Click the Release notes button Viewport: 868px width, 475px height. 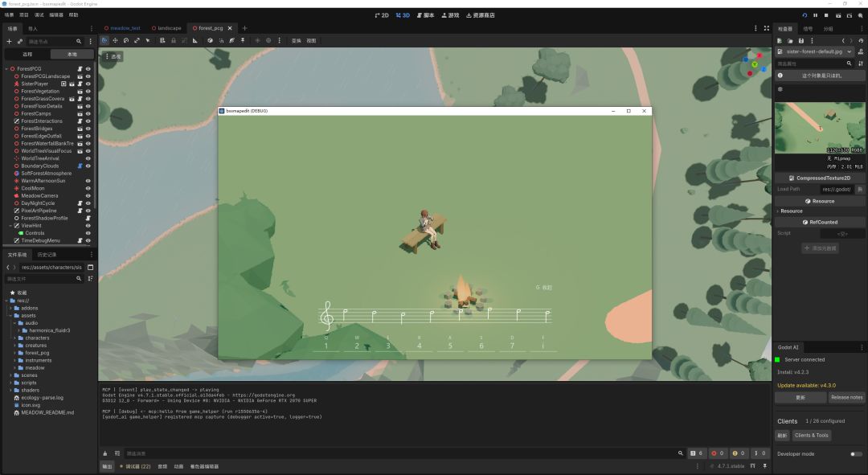[846, 398]
